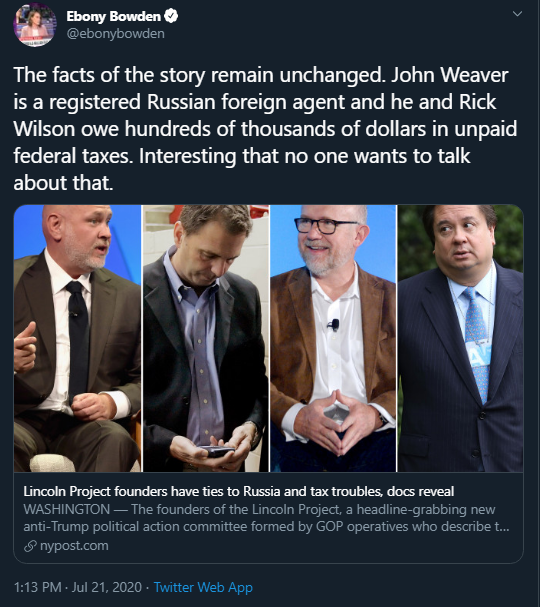Click the fourth photo of the man in blue tie
Viewport: 540px width, 607px height.
pyautogui.click(x=461, y=338)
